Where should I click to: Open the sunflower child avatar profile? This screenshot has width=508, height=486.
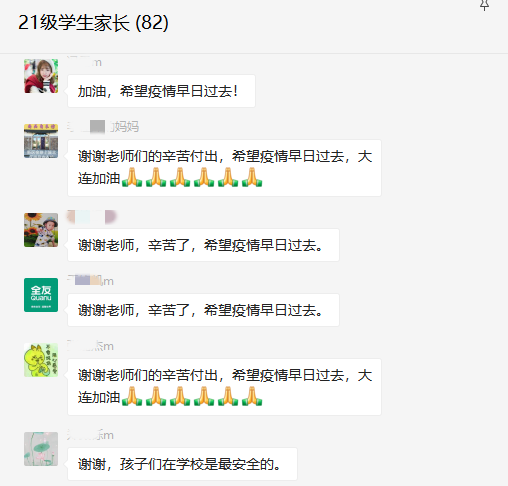(41, 230)
